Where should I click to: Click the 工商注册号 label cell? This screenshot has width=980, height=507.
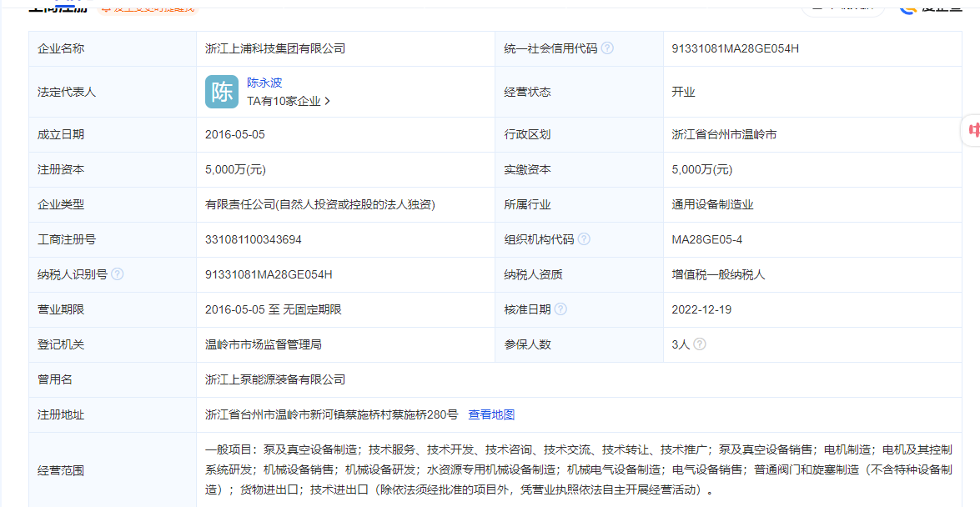pyautogui.click(x=113, y=239)
